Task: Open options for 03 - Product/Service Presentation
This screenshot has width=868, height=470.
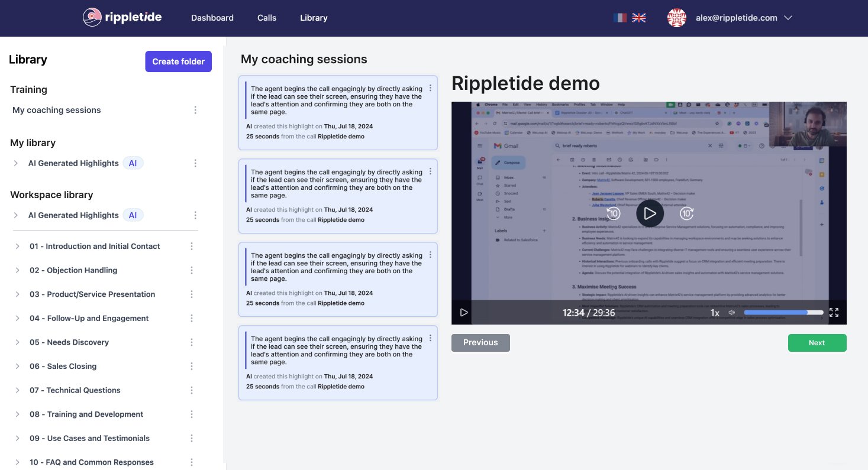Action: (x=192, y=294)
